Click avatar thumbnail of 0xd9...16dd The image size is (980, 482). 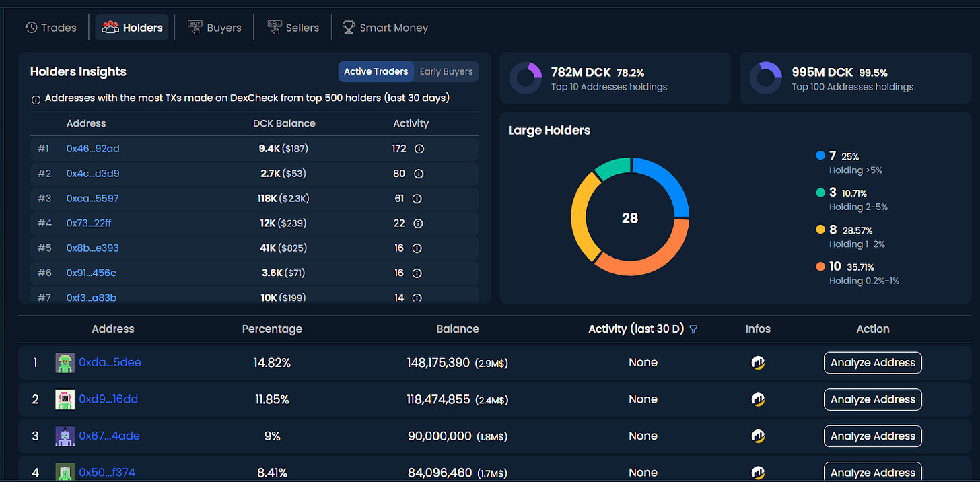pyautogui.click(x=65, y=399)
